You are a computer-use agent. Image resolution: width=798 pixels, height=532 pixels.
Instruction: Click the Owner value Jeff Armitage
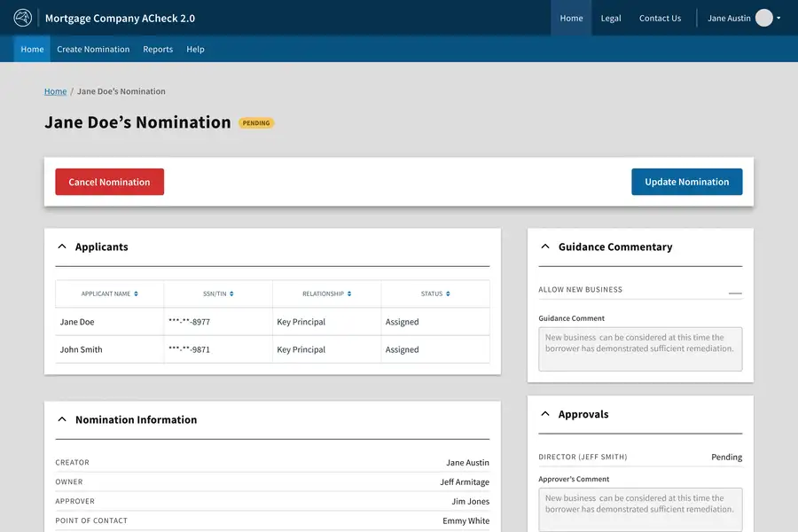click(x=465, y=481)
